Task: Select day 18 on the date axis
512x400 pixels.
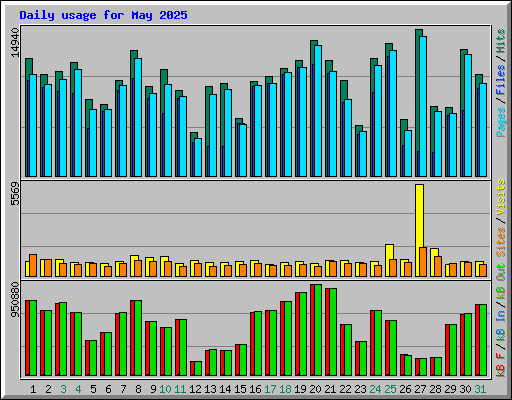Action: [285, 389]
